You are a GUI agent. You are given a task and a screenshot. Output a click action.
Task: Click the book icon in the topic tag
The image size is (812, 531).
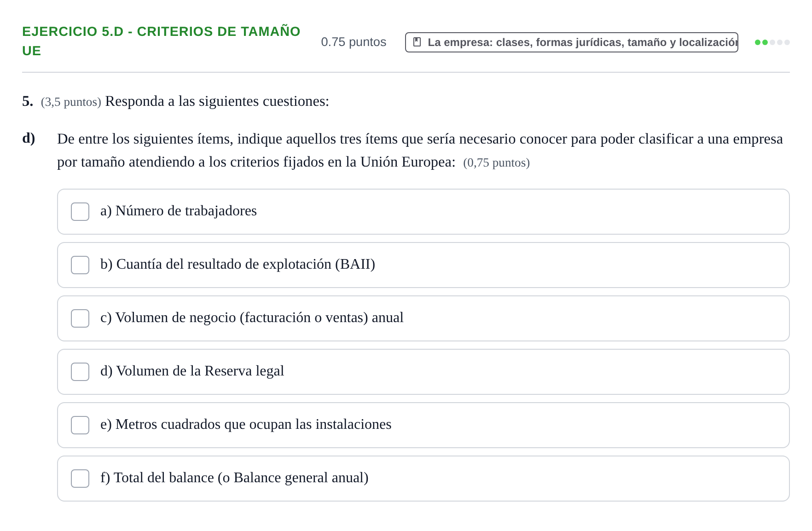pos(417,42)
